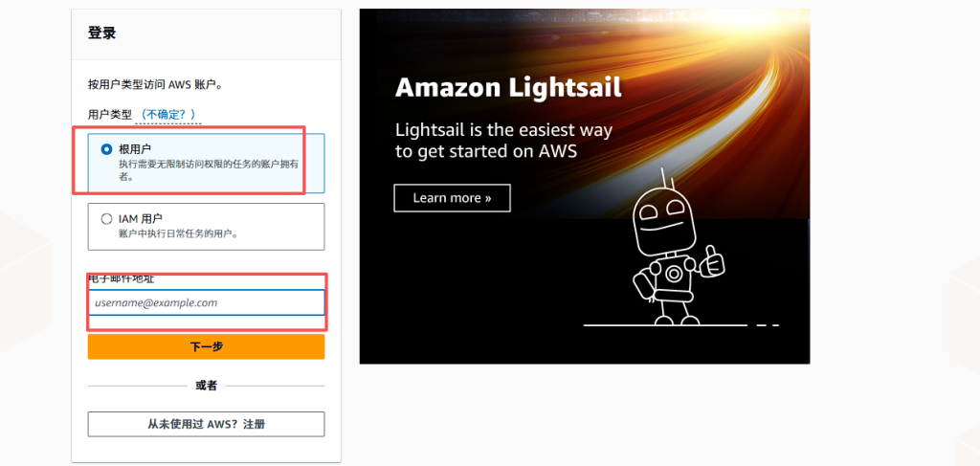
Task: Click the 从未使用过 AWS？注册 button
Action: 206,424
